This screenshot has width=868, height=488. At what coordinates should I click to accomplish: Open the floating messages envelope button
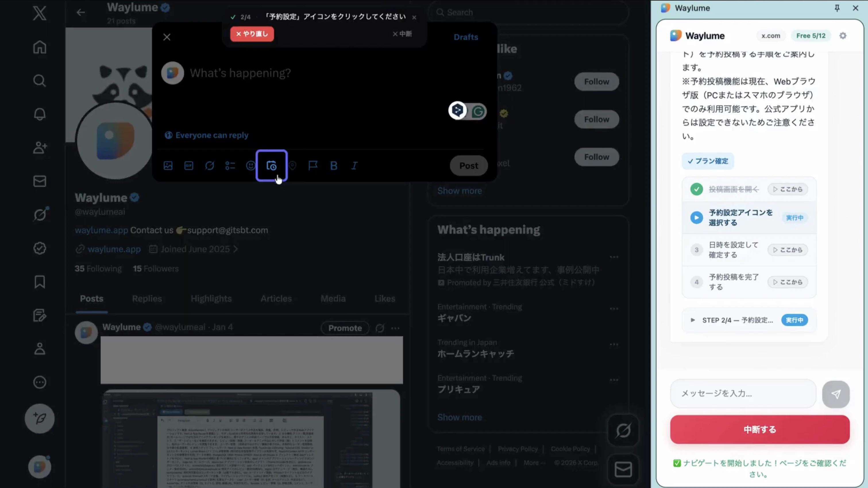(623, 470)
